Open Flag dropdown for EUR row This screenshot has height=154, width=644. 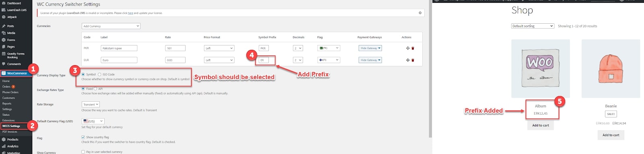328,60
